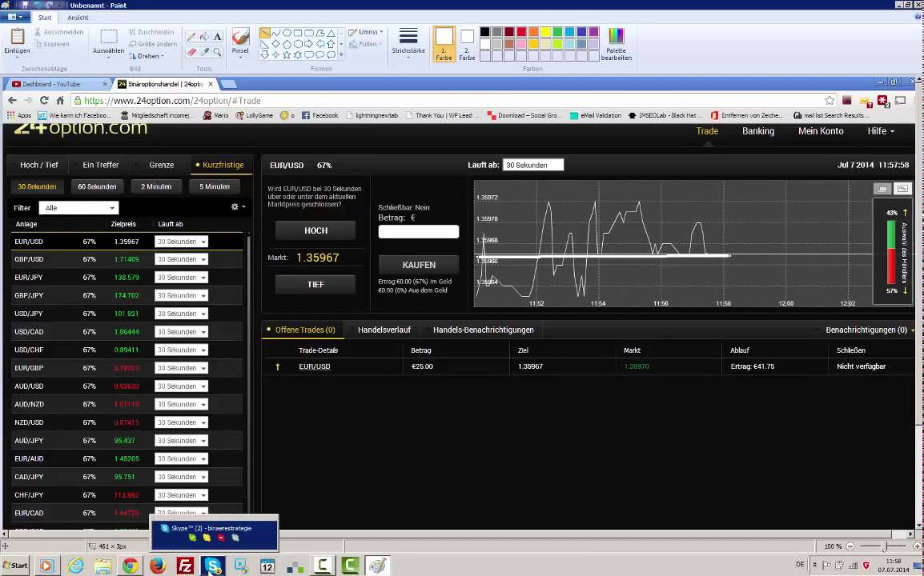Select 1. Farbe foreground color
Image resolution: width=924 pixels, height=576 pixels.
(444, 43)
